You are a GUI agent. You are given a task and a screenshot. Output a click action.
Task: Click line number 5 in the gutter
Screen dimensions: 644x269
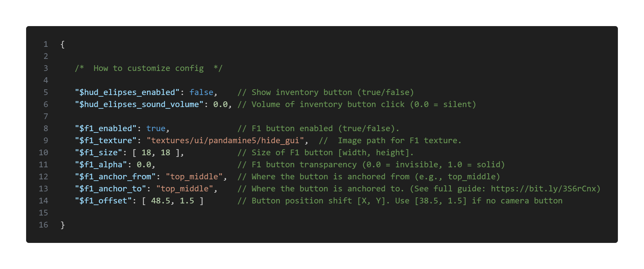[x=46, y=92]
